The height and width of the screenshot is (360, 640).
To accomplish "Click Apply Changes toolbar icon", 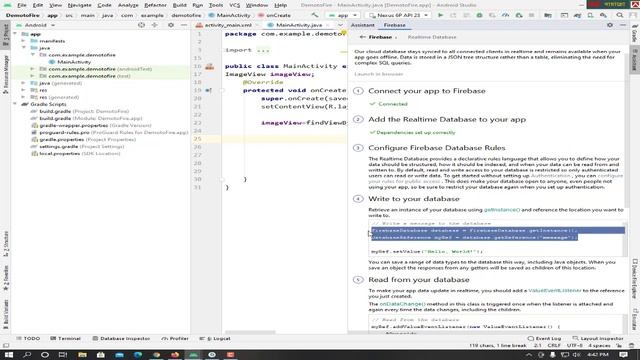I will [453, 15].
